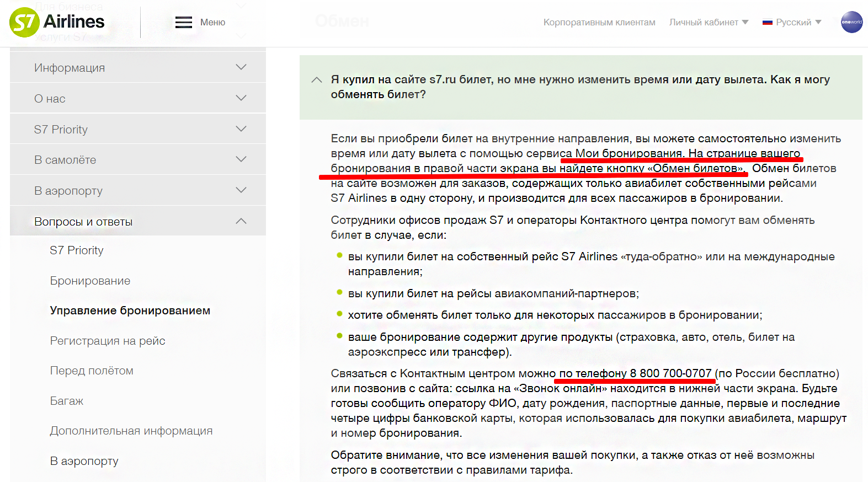The image size is (868, 482).
Task: Open Корпоративным клиентам link
Action: 599,22
